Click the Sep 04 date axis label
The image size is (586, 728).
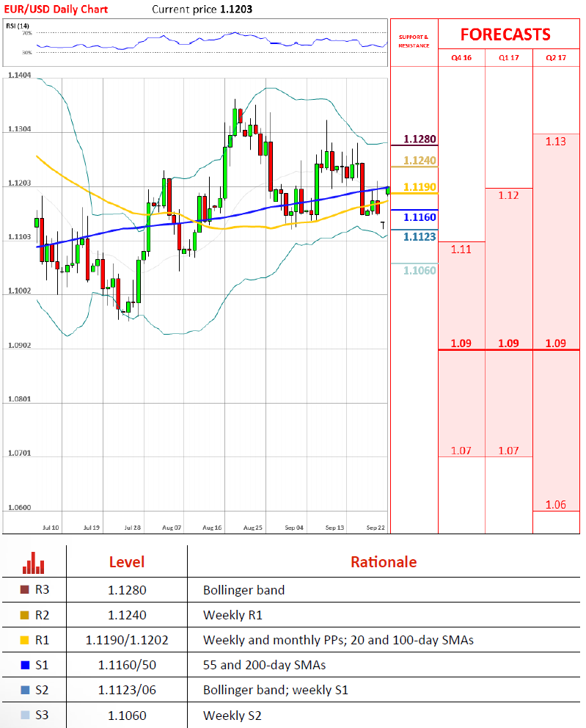tap(294, 528)
